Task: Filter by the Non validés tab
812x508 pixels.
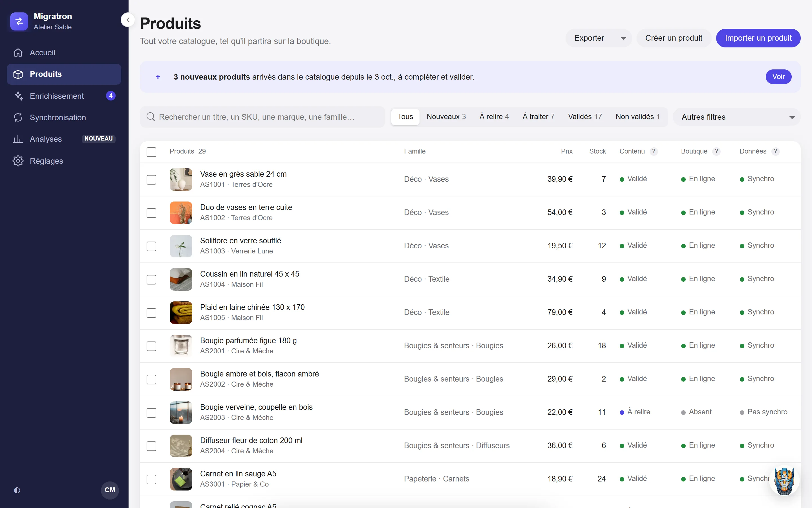Action: 637,117
